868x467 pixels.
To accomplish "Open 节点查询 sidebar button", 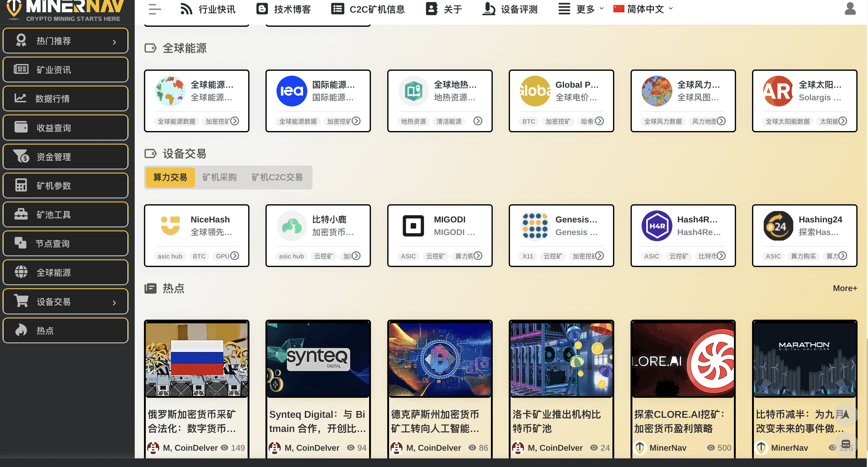I will [66, 243].
